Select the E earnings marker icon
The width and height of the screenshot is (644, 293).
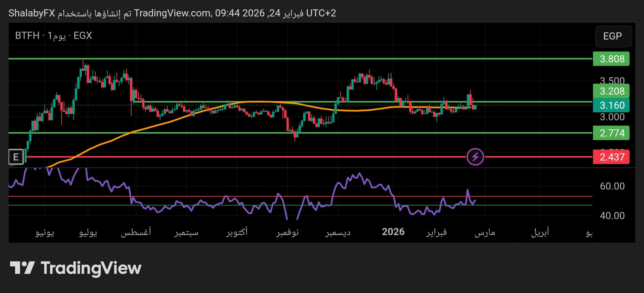[16, 157]
